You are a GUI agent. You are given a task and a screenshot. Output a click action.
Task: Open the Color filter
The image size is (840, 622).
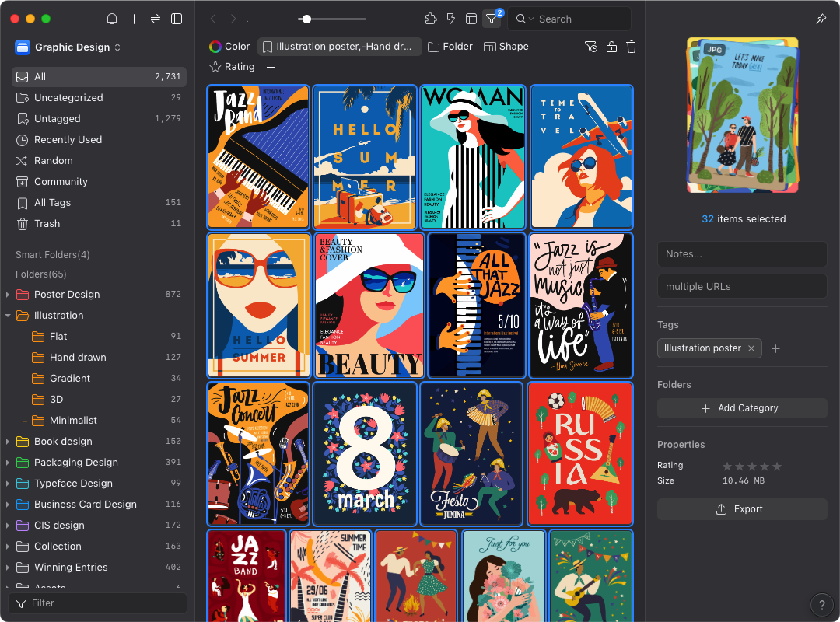point(229,47)
